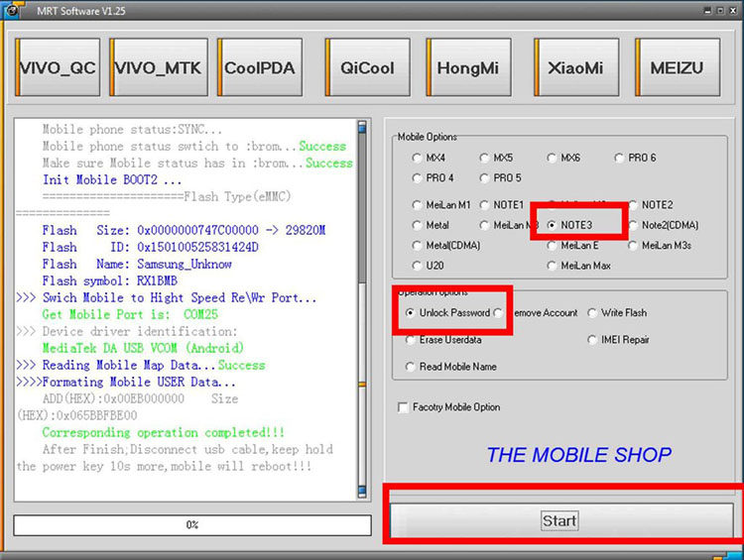Select the NOTE1 model option
744x560 pixels.
502,205
